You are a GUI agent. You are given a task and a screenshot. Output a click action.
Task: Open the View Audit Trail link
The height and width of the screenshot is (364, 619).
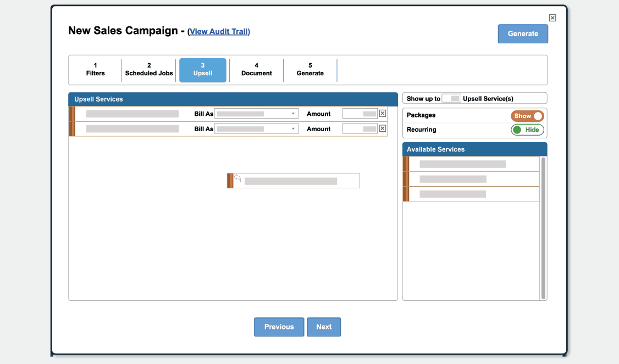point(219,31)
